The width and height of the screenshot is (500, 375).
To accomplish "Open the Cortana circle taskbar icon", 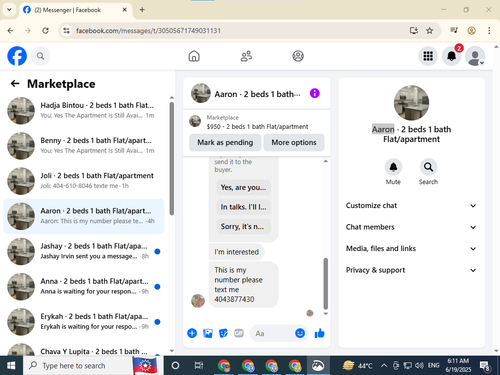I will 175,365.
